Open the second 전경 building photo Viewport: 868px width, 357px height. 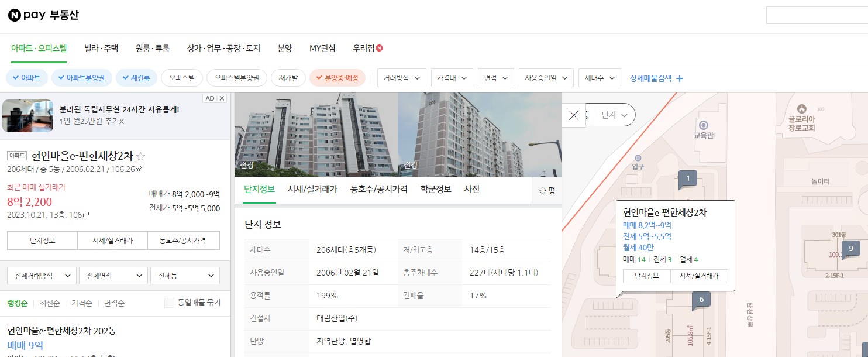[x=480, y=135]
